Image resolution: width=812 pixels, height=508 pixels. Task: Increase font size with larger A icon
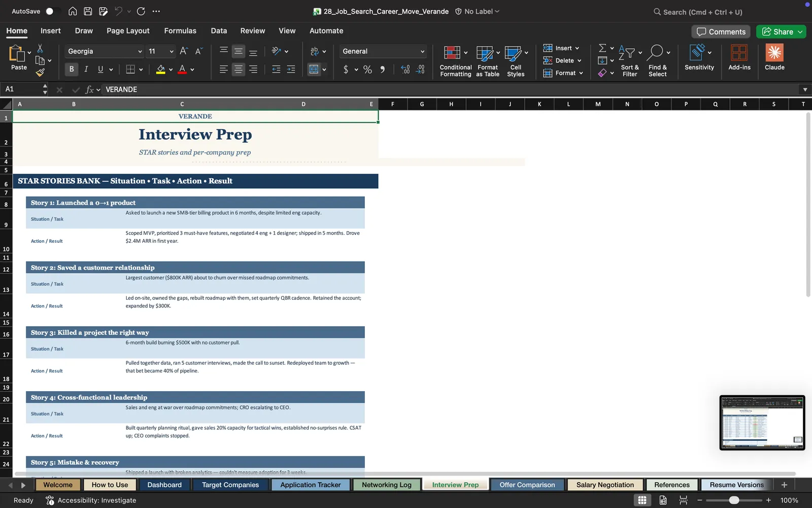[x=184, y=51]
